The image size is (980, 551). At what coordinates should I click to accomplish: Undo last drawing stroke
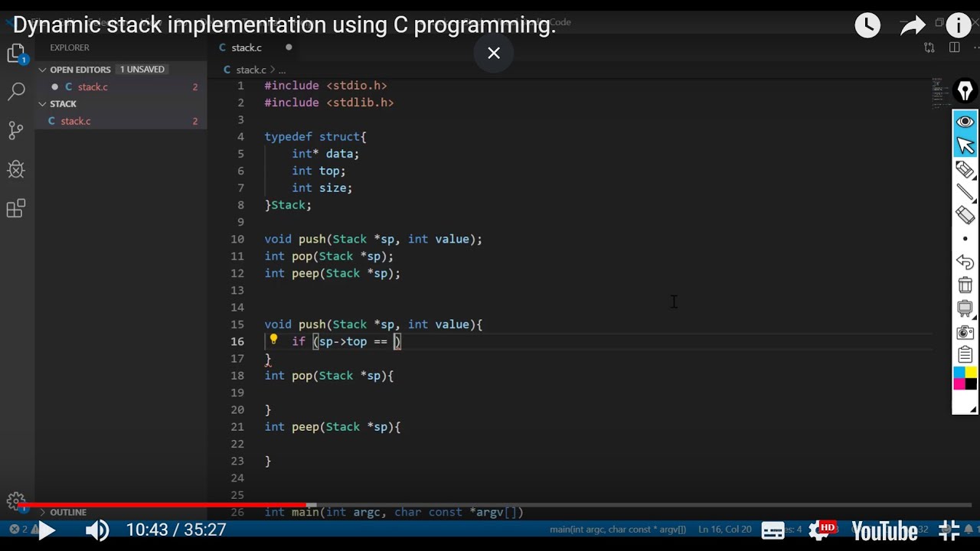965,262
